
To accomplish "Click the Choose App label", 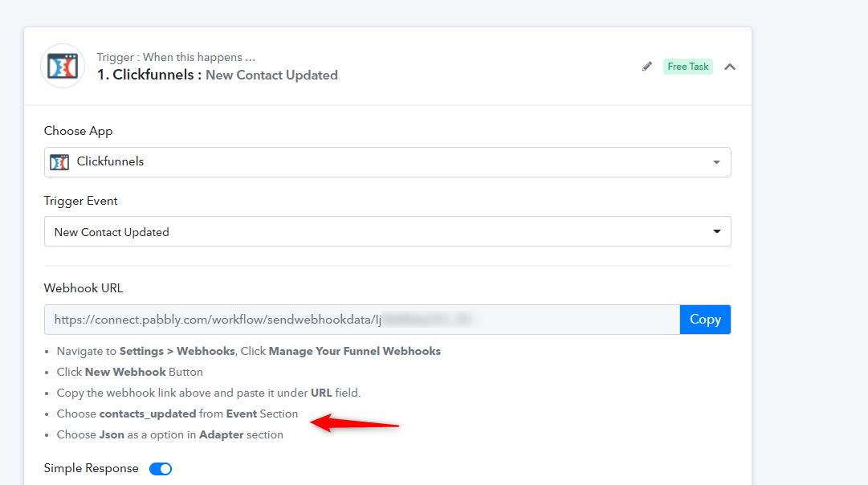I will [78, 131].
